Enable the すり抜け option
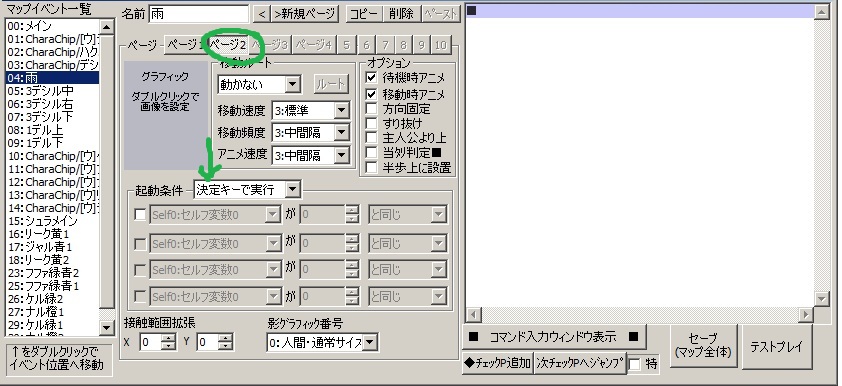The height and width of the screenshot is (386, 842). tap(371, 123)
